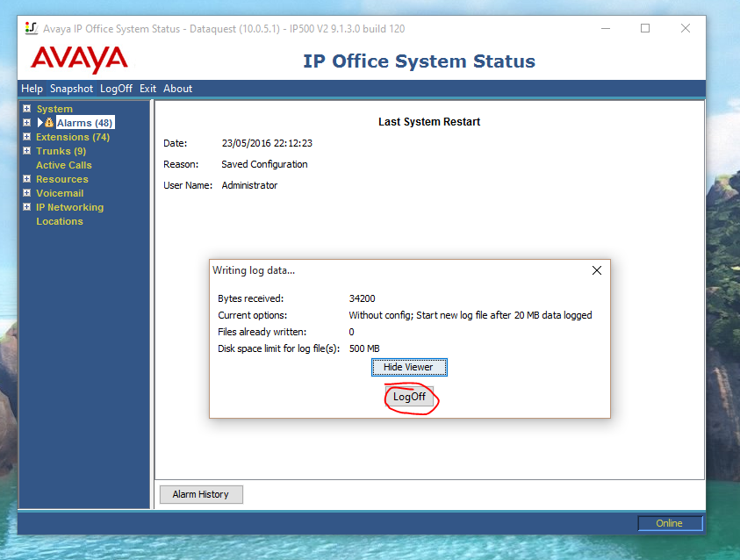Select Extensions (74) in the tree
This screenshot has width=740, height=560.
pos(73,137)
